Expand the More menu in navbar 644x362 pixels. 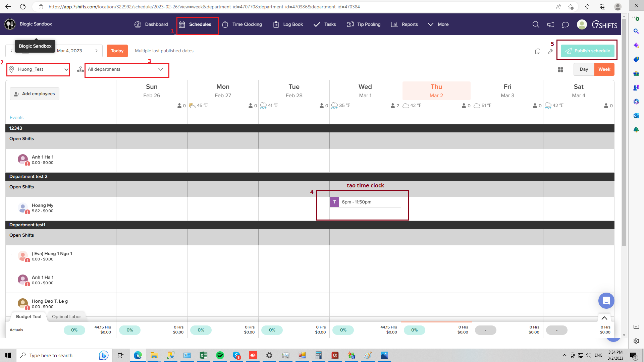tap(438, 24)
